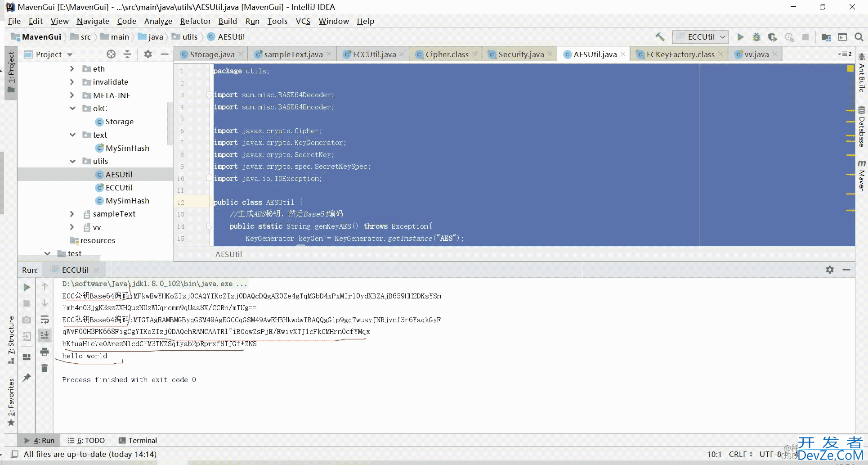Start debugging with the Debug bug icon

pyautogui.click(x=756, y=37)
